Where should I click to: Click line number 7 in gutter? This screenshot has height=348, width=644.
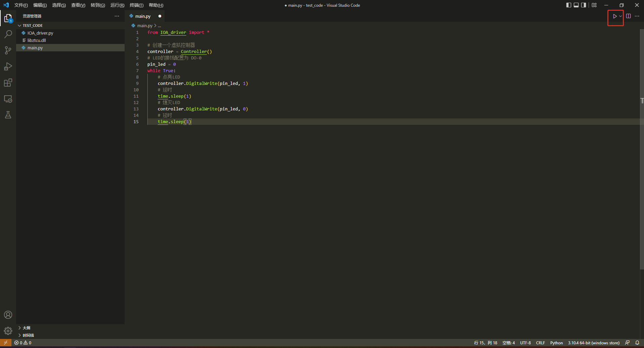click(137, 70)
